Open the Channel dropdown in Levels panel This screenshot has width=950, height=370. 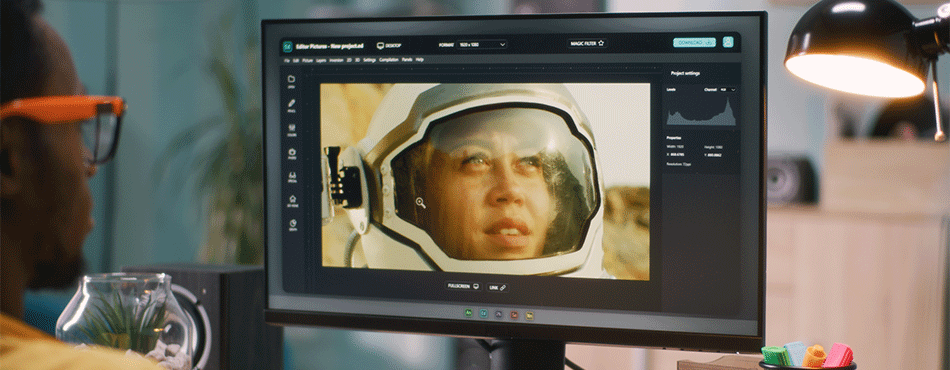tap(727, 89)
